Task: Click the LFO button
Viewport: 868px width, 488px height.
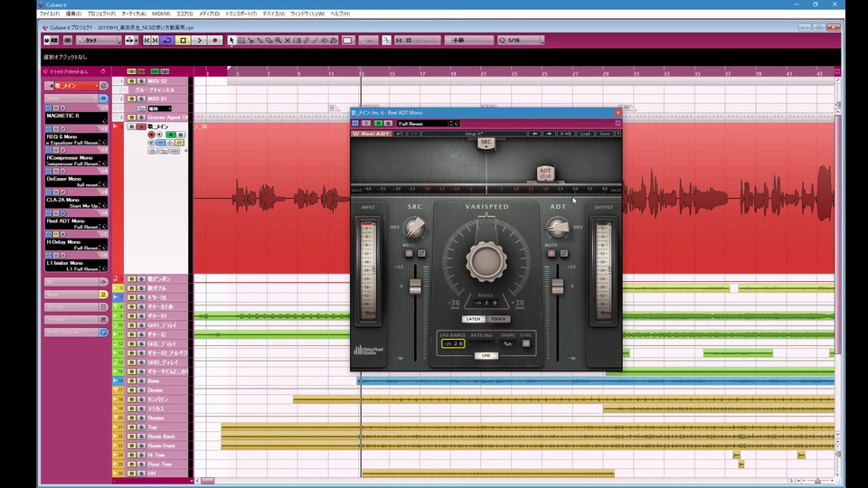Action: 486,356
